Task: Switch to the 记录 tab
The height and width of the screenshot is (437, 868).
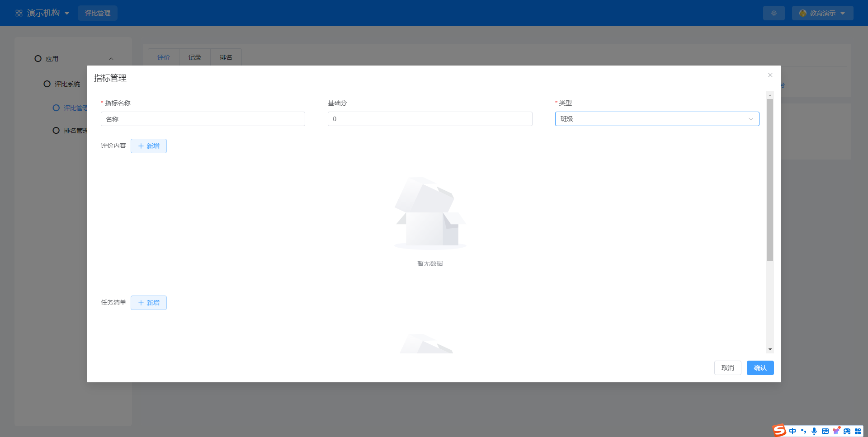Action: tap(195, 57)
